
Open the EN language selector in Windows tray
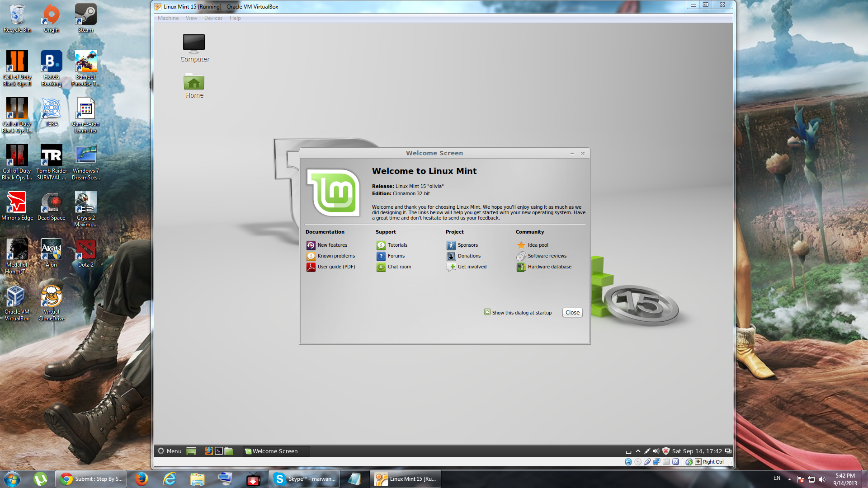pyautogui.click(x=777, y=478)
